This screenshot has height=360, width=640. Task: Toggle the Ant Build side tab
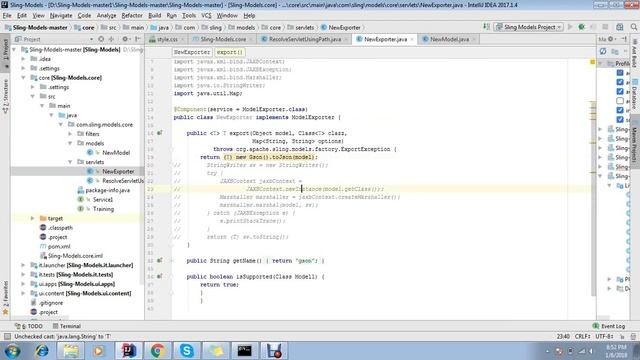[x=635, y=54]
